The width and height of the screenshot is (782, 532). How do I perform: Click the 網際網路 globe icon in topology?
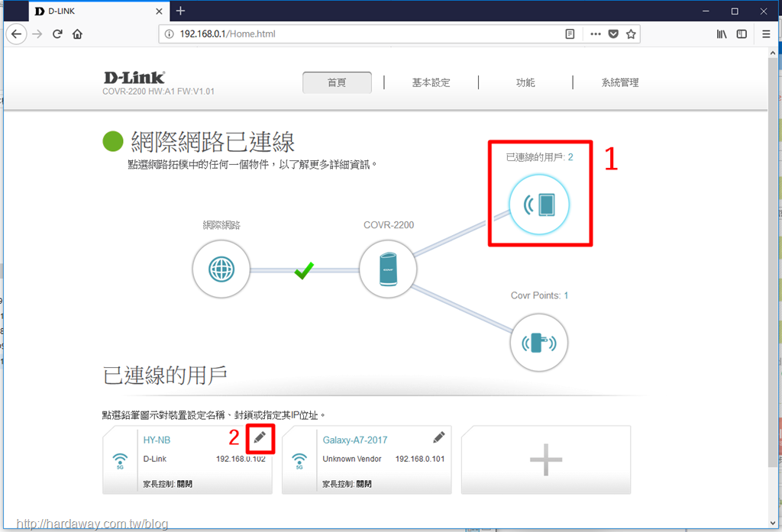coord(221,269)
